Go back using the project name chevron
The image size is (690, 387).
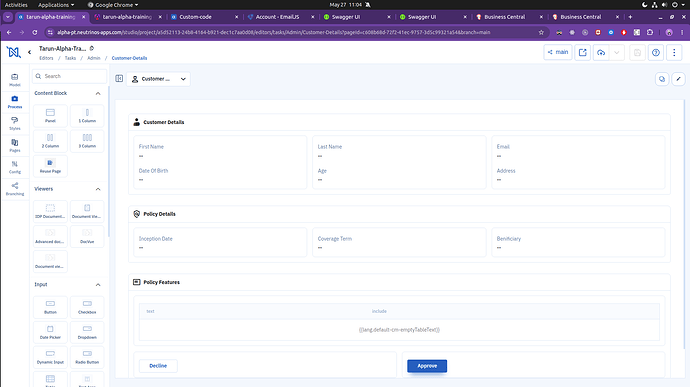coord(29,52)
